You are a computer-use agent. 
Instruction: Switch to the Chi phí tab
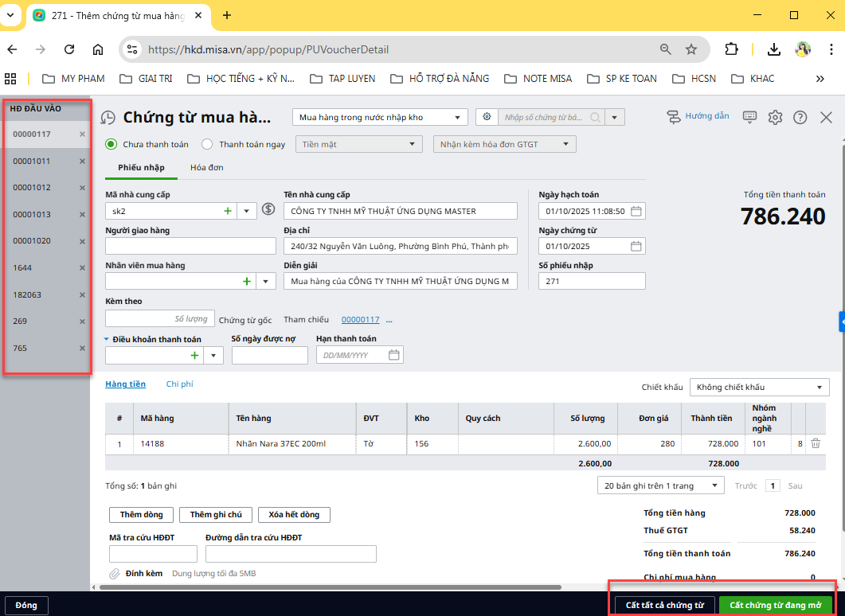pos(179,384)
